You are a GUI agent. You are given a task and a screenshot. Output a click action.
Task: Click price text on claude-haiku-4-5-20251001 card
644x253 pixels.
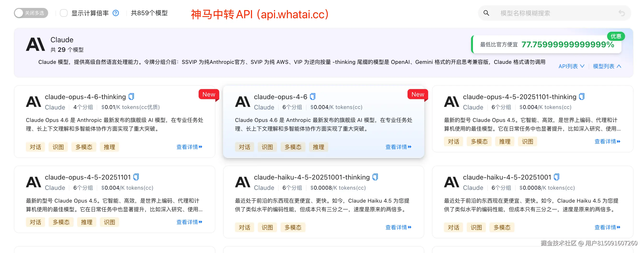(x=547, y=188)
